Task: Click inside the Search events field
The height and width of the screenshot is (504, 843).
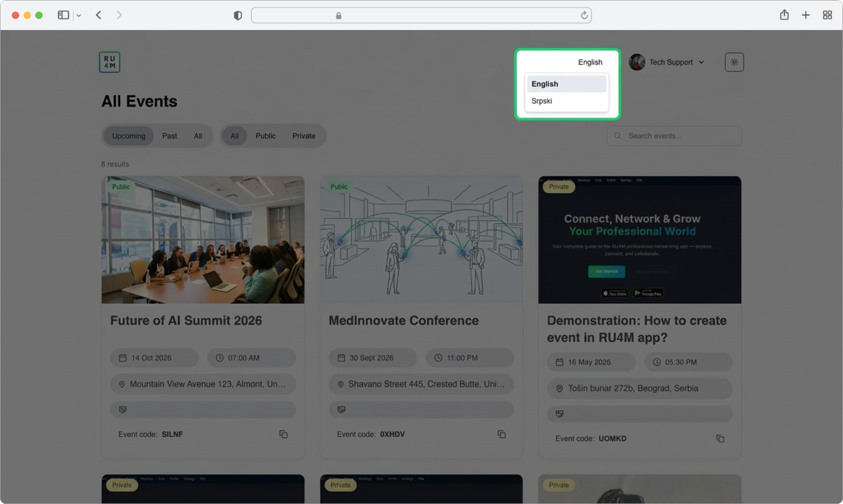Action: pos(680,136)
